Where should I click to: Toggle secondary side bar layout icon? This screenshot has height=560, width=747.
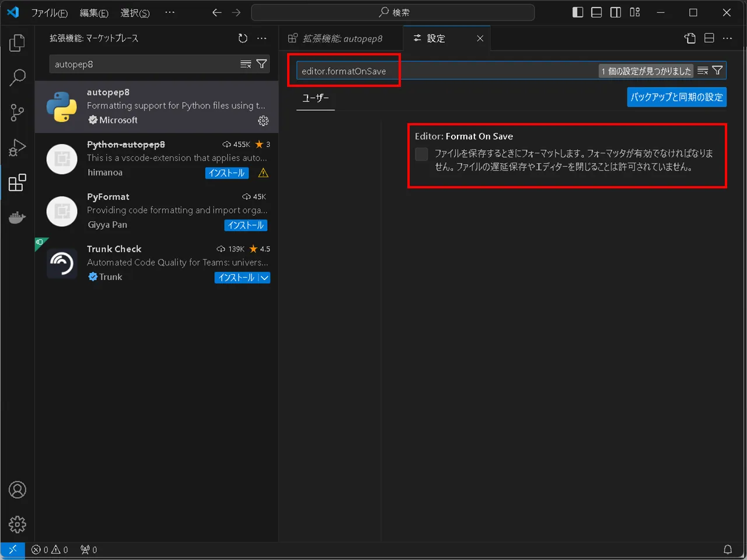[x=616, y=12]
